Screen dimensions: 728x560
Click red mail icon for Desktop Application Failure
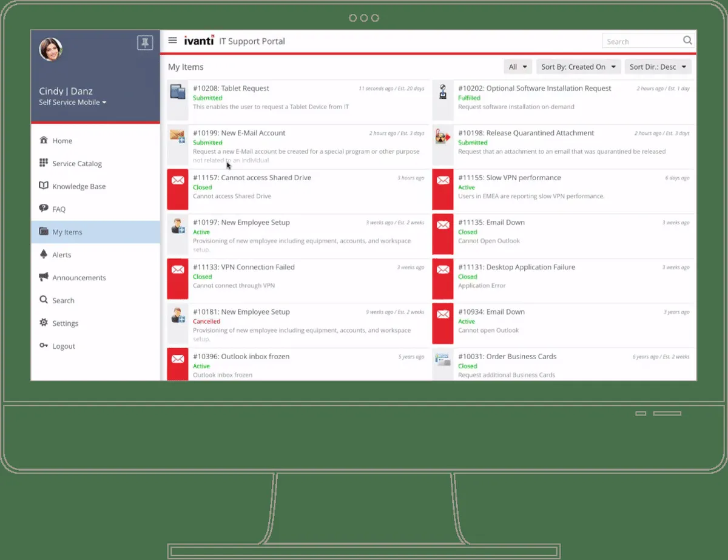tap(443, 269)
